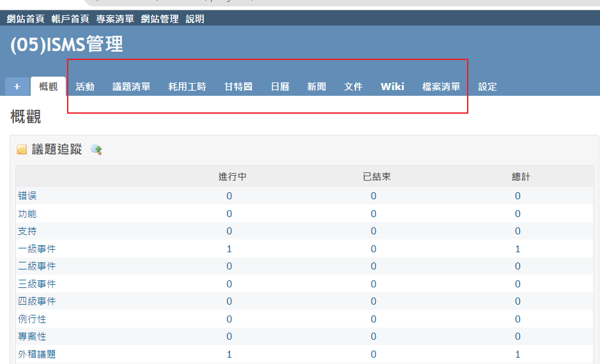600x364 pixels.
Task: Switch to the 活動 tab
Action: pos(85,87)
